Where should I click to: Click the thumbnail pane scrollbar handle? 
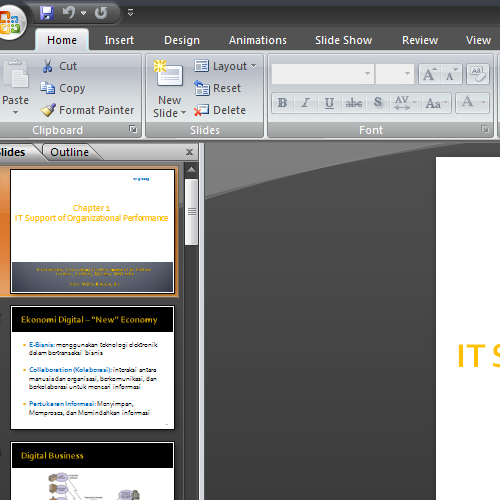click(191, 212)
